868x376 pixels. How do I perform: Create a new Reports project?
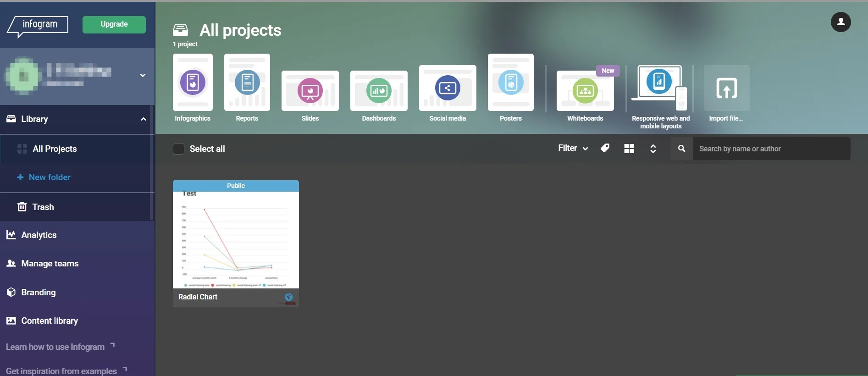coord(247,83)
